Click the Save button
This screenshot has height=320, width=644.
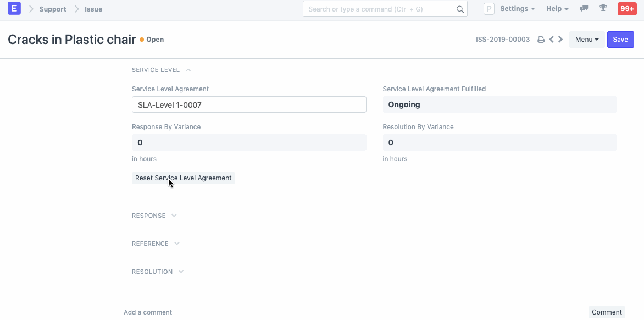pyautogui.click(x=620, y=40)
